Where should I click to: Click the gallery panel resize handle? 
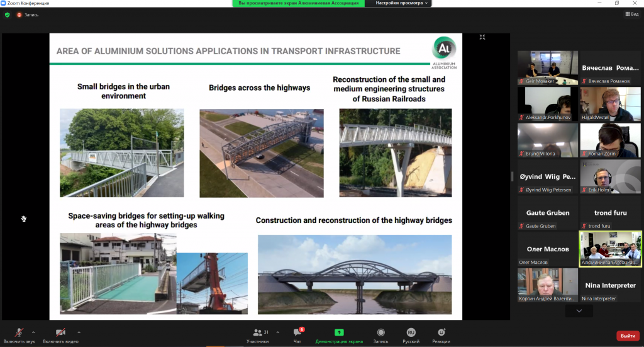click(x=512, y=176)
